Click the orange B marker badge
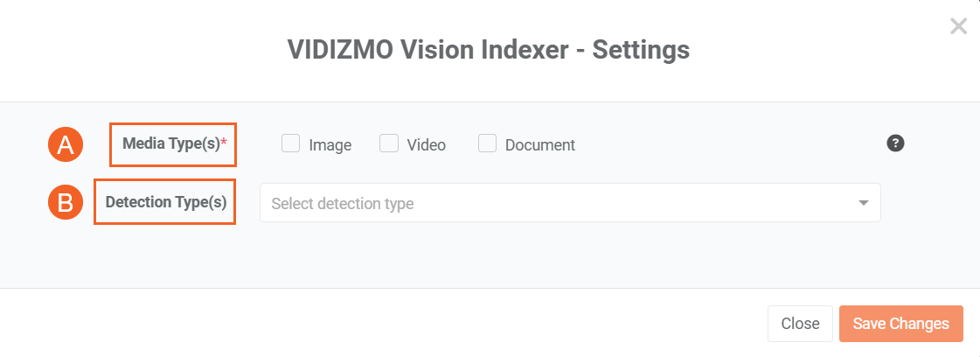The image size is (980, 357). pos(65,203)
